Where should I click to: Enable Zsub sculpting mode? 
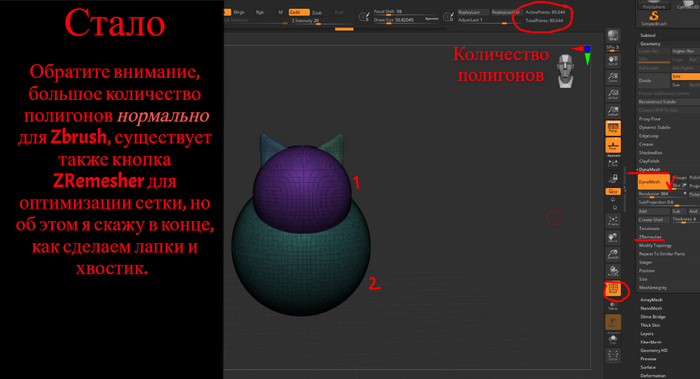(321, 12)
